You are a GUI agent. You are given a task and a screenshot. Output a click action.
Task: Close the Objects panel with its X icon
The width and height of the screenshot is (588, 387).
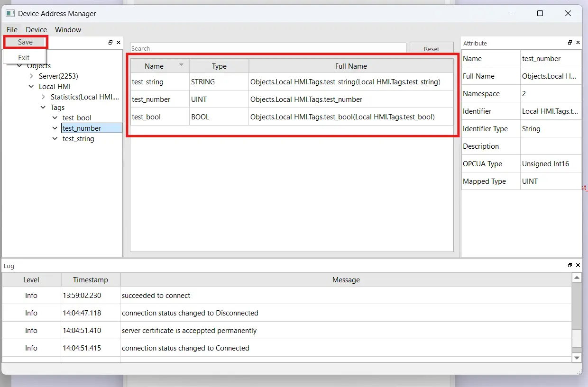119,43
